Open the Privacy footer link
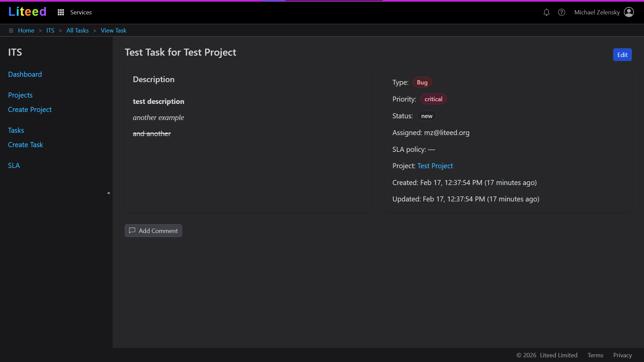Image resolution: width=644 pixels, height=362 pixels. click(622, 355)
